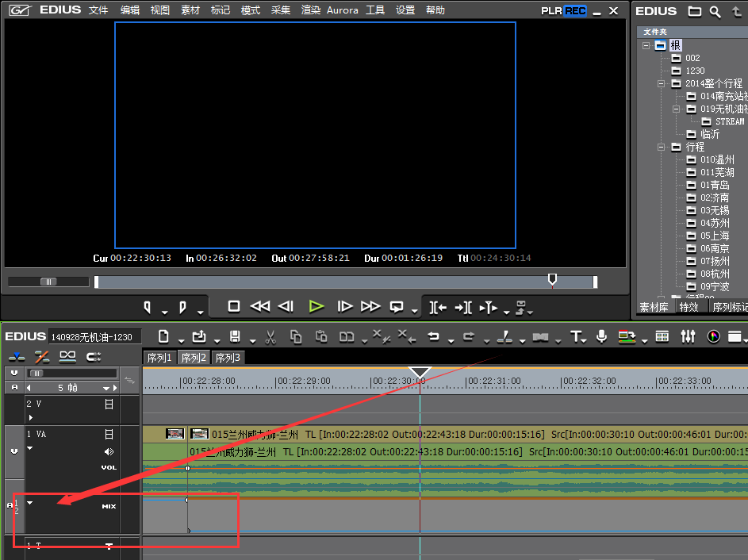This screenshot has height=560, width=748.
Task: Switch to the 特效 panel tab
Action: coord(689,307)
